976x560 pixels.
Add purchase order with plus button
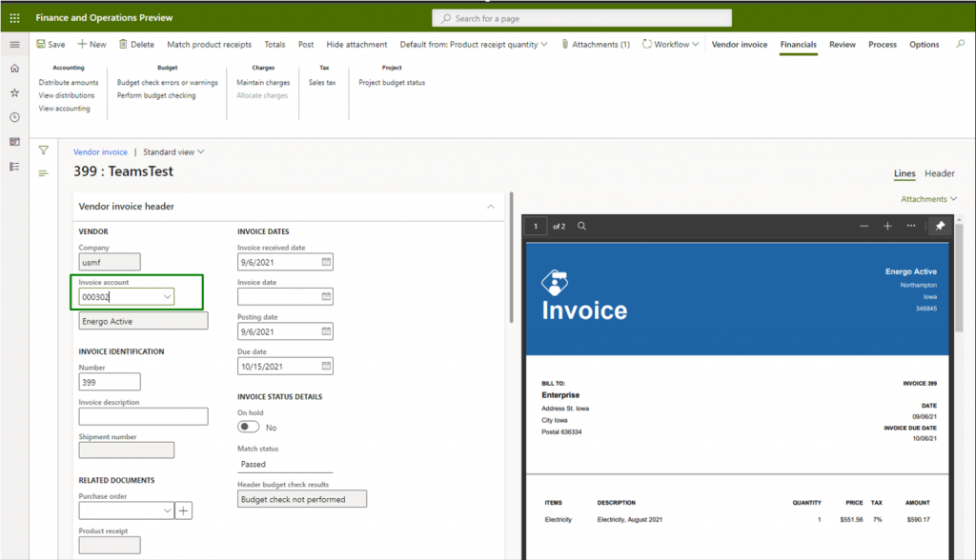(x=184, y=510)
